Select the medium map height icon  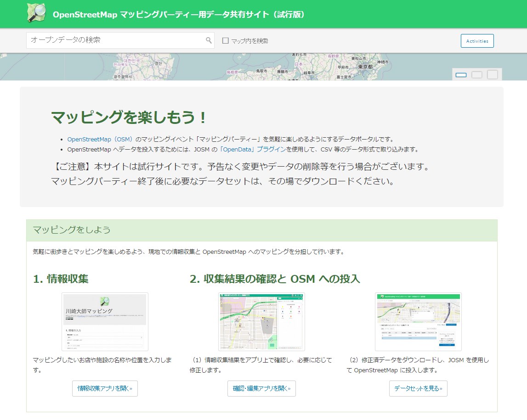477,75
